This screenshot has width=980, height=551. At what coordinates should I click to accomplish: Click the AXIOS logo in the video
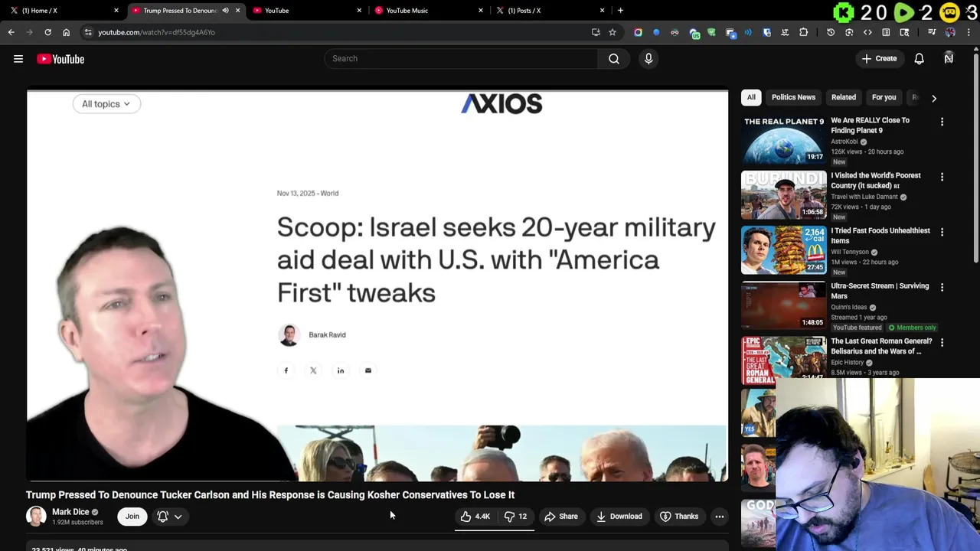click(x=501, y=103)
